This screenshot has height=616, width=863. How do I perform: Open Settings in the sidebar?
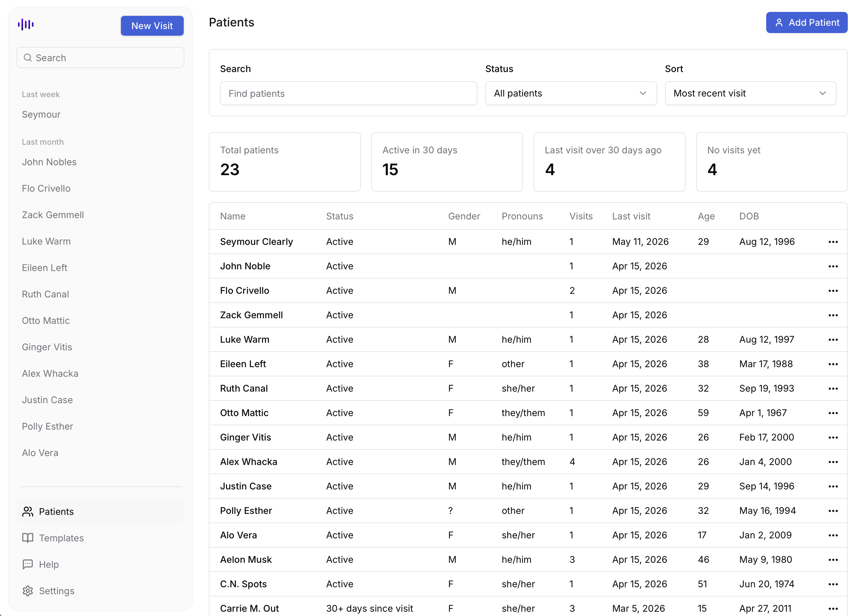click(100, 591)
